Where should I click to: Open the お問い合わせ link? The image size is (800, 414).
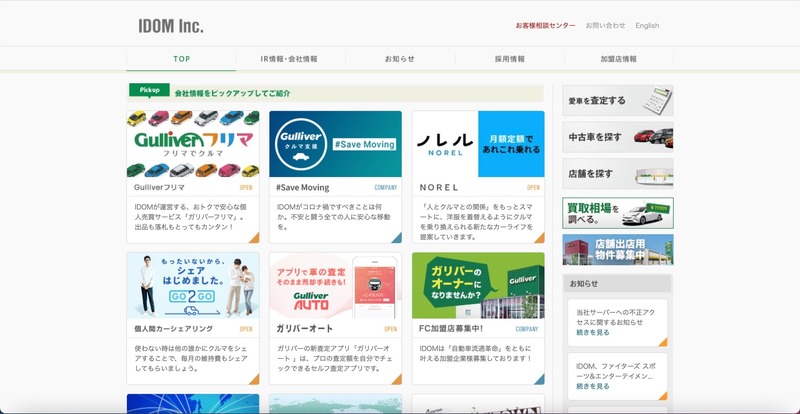[x=605, y=26]
